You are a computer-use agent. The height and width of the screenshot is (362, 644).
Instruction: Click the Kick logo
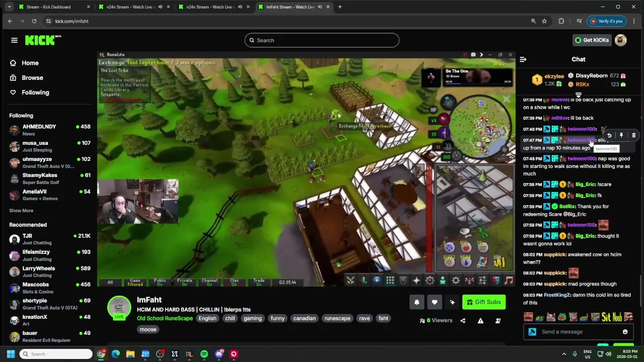pyautogui.click(x=43, y=40)
